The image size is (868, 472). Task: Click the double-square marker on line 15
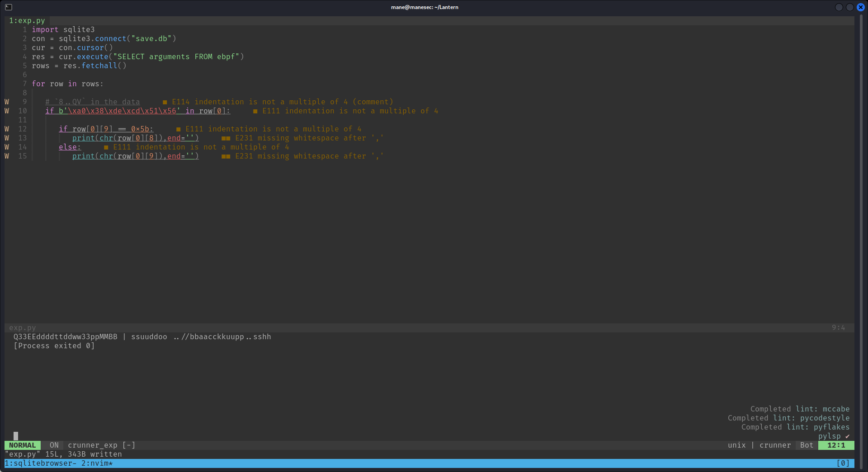tap(226, 156)
